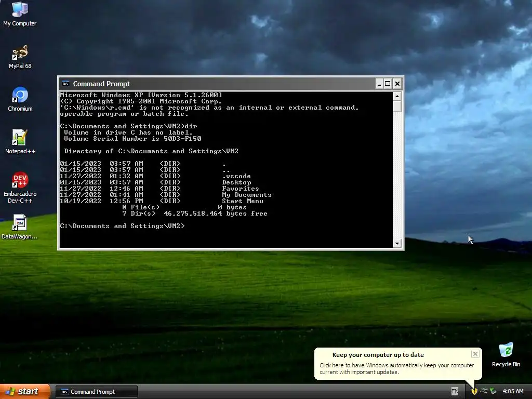The width and height of the screenshot is (532, 399).
Task: Click last prompt line 'C:\Documents and Settings\VM2>'
Action: coord(122,226)
